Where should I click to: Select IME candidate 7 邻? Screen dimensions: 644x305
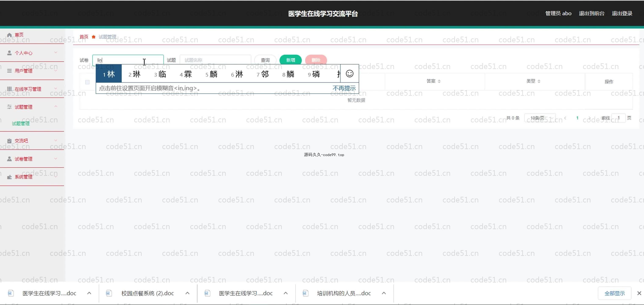point(263,74)
